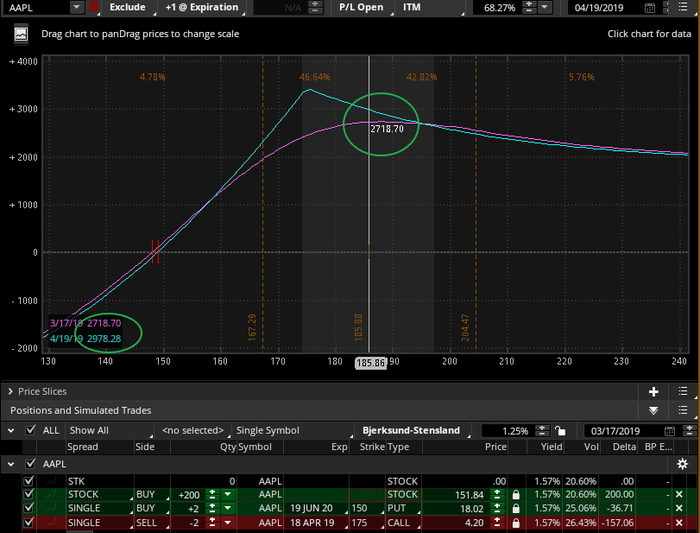Open 19 JUN 20 expiration selector
Image resolution: width=700 pixels, height=533 pixels.
316,508
